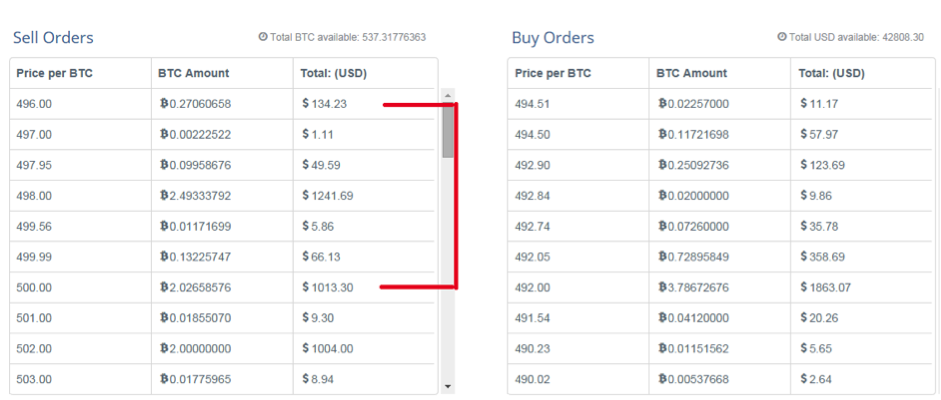Select the 502.00 sell order price

coord(34,348)
